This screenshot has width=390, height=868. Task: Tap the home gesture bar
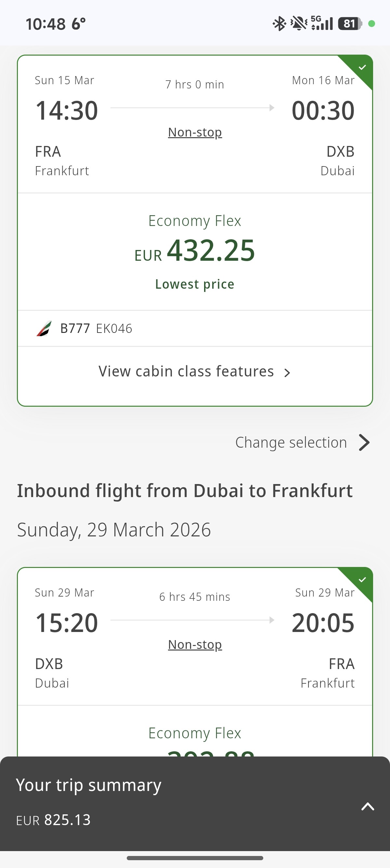coord(195,858)
